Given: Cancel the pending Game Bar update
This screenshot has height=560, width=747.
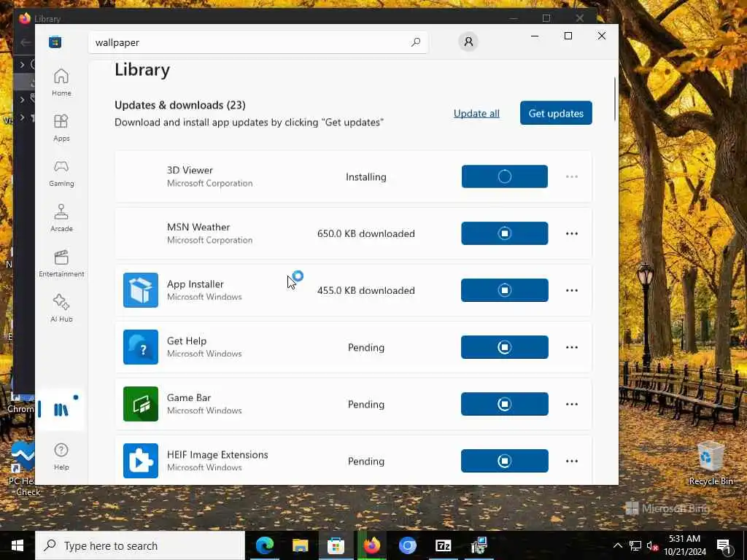Looking at the screenshot, I should 505,404.
